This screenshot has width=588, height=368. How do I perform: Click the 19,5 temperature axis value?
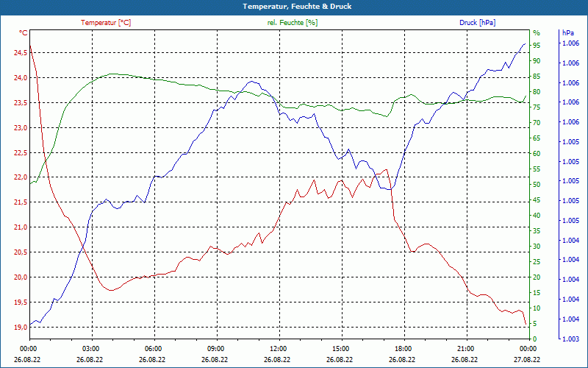tap(21, 302)
